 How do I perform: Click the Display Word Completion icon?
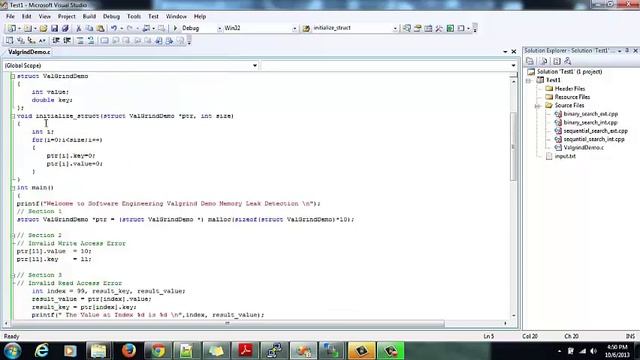point(42,40)
